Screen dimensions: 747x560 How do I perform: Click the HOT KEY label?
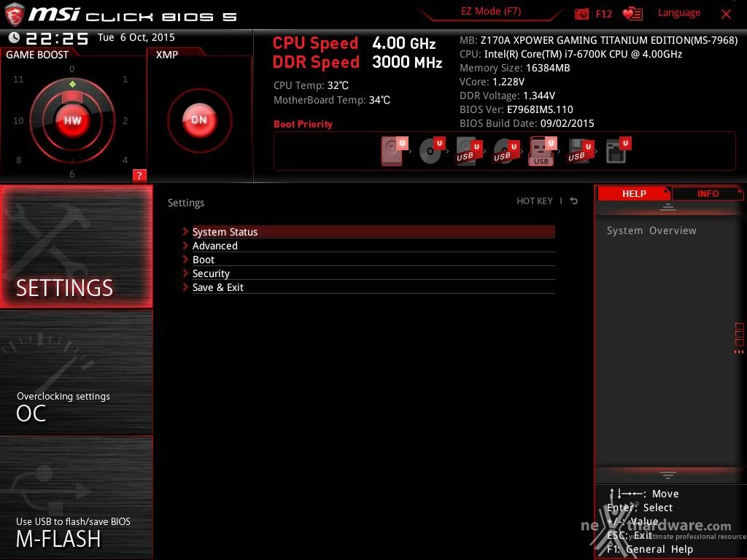point(535,201)
